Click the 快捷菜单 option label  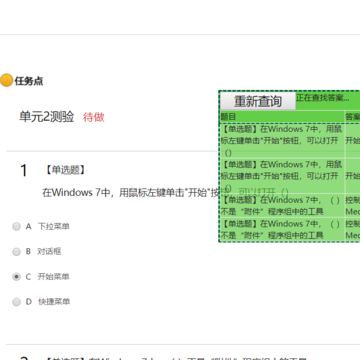pos(54,302)
